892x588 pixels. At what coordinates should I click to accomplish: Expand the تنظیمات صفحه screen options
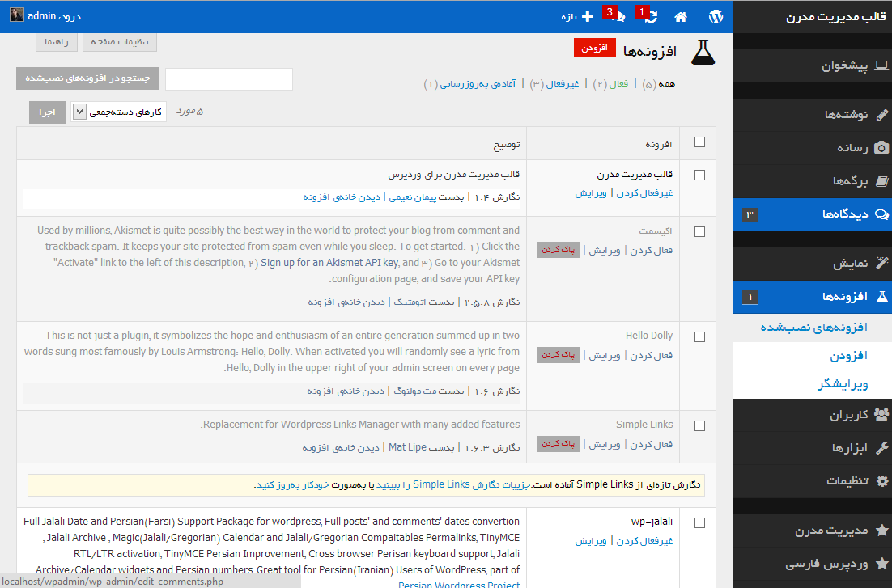(120, 42)
